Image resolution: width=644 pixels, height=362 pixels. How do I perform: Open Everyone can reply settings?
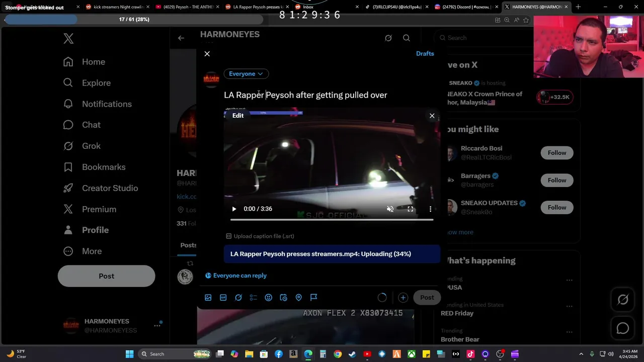point(236,276)
